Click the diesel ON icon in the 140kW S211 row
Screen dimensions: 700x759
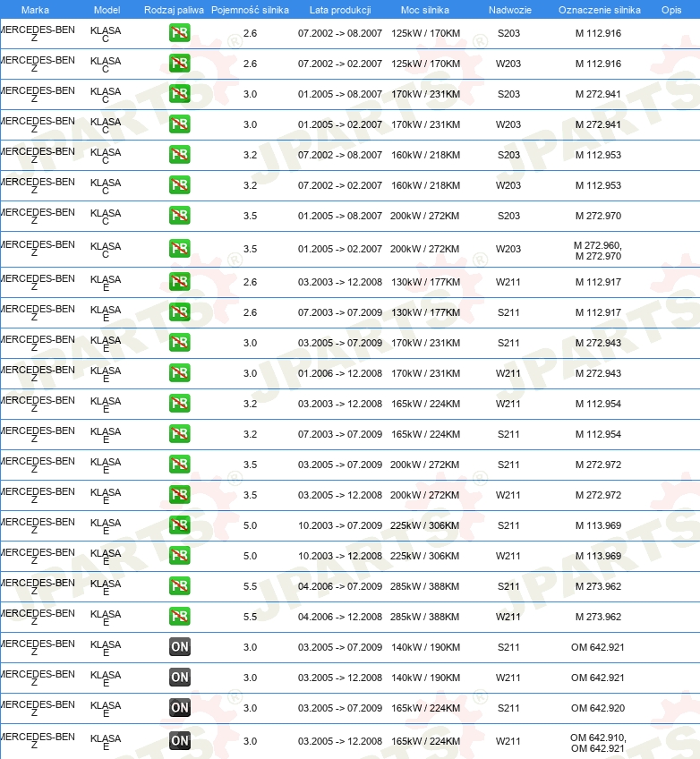(180, 647)
